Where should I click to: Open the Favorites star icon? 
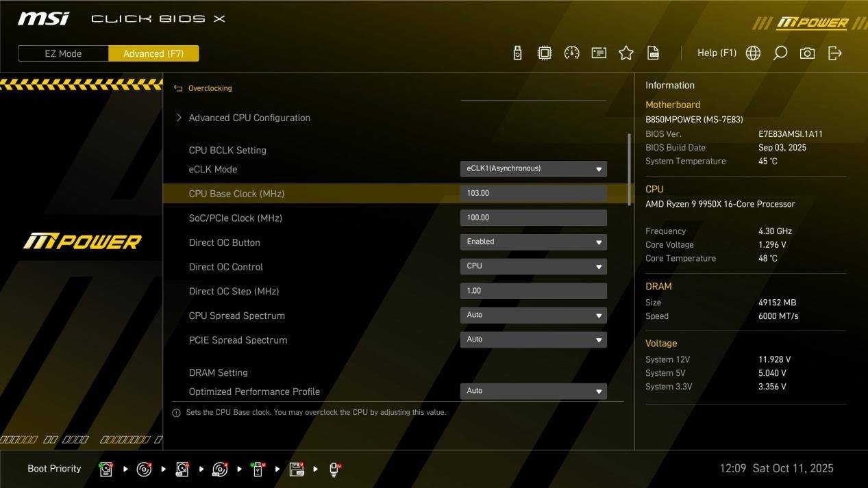tap(625, 53)
